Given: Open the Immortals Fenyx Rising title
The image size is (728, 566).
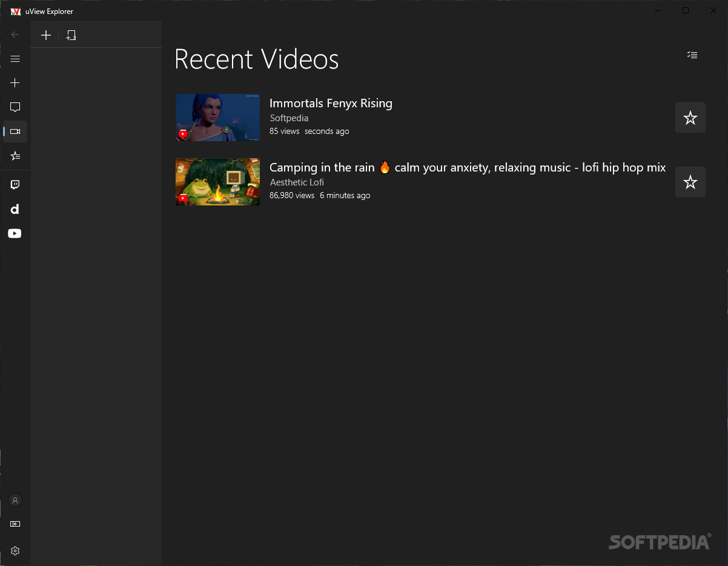Looking at the screenshot, I should click(x=331, y=103).
